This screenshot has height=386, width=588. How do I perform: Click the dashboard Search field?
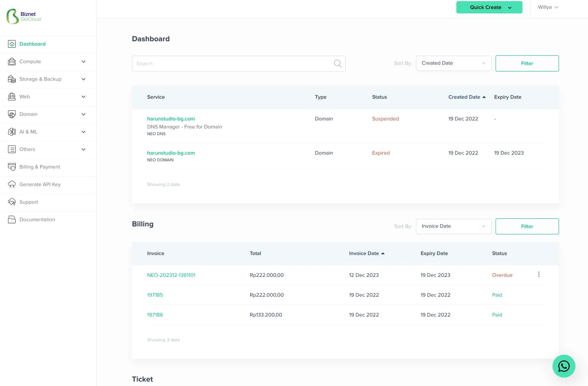[233, 63]
